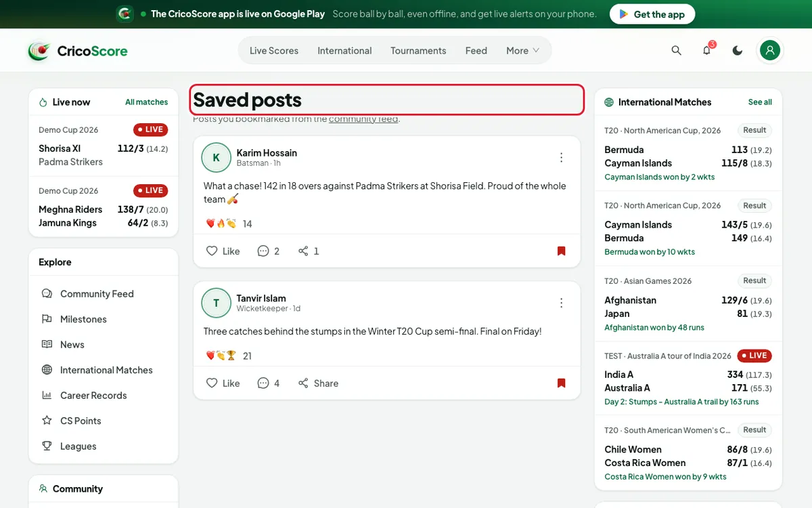View reactions count 14 on Karim's post
Viewport: 812px width, 508px height.
tap(247, 224)
